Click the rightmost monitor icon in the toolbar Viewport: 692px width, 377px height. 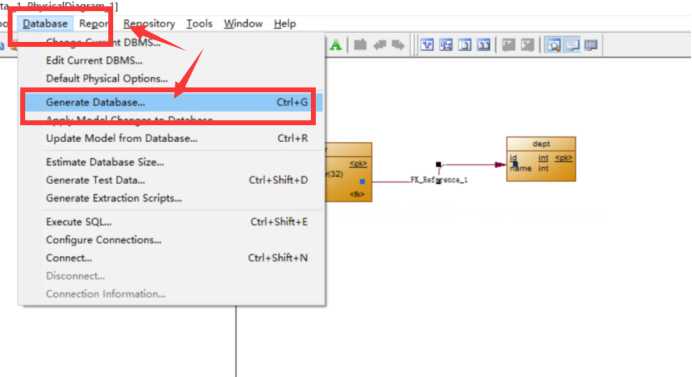(x=590, y=45)
